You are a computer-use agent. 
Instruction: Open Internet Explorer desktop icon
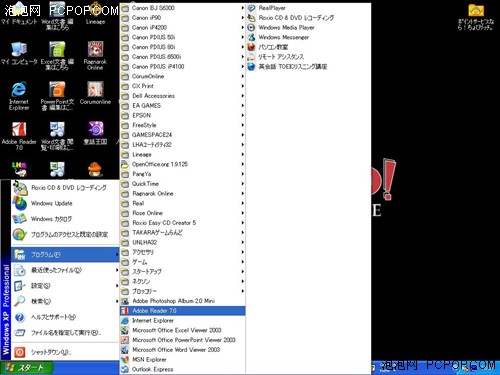pyautogui.click(x=19, y=96)
